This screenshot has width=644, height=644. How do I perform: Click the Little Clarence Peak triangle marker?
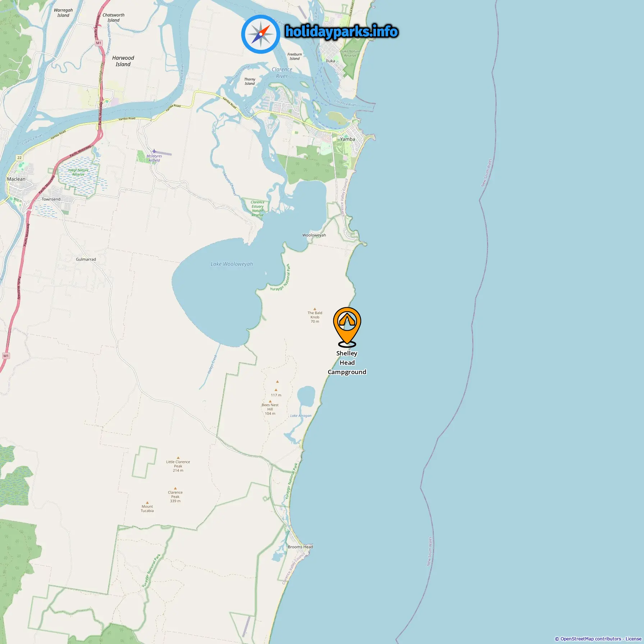(x=178, y=458)
